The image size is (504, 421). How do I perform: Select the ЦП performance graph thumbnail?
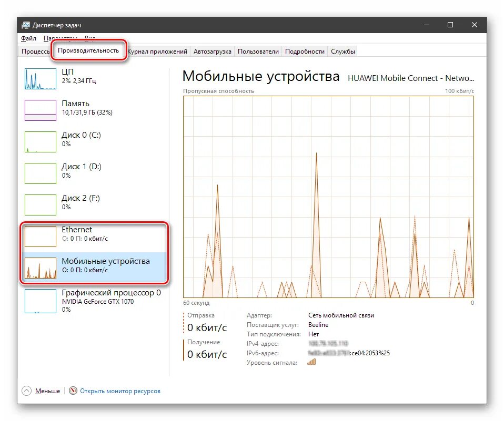(x=41, y=79)
